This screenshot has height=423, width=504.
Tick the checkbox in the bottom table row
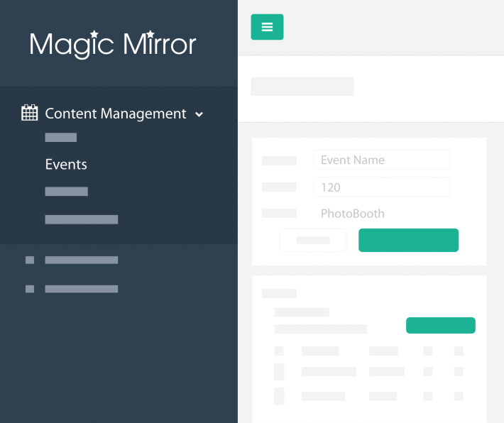[x=279, y=396]
